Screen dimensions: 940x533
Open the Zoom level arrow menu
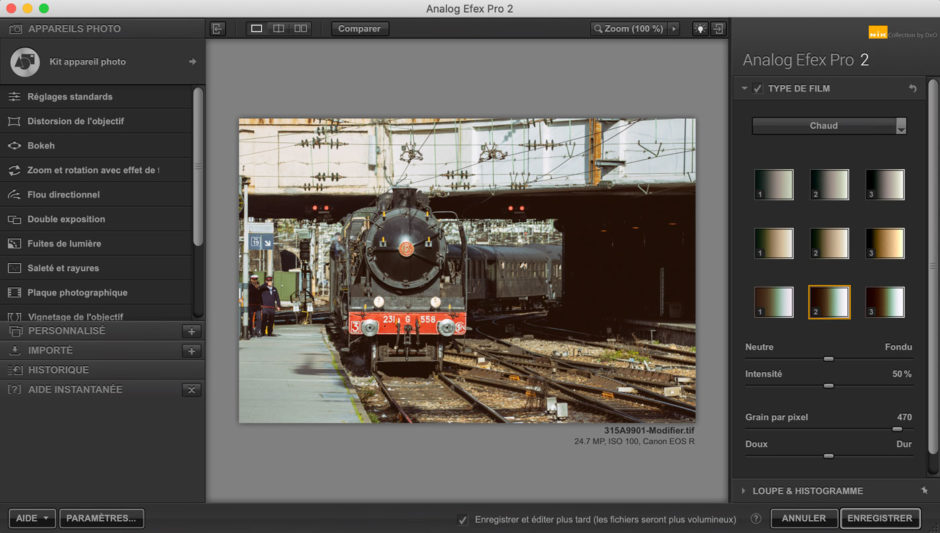[674, 29]
